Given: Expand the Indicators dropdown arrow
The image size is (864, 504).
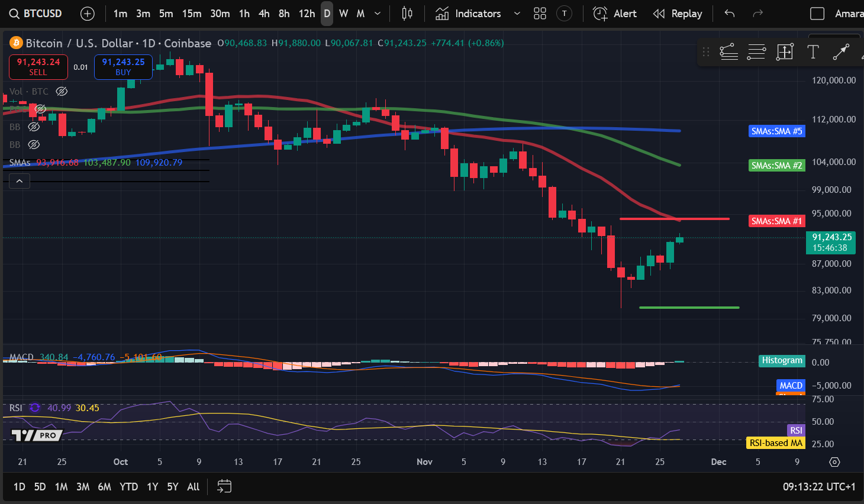Looking at the screenshot, I should 517,13.
